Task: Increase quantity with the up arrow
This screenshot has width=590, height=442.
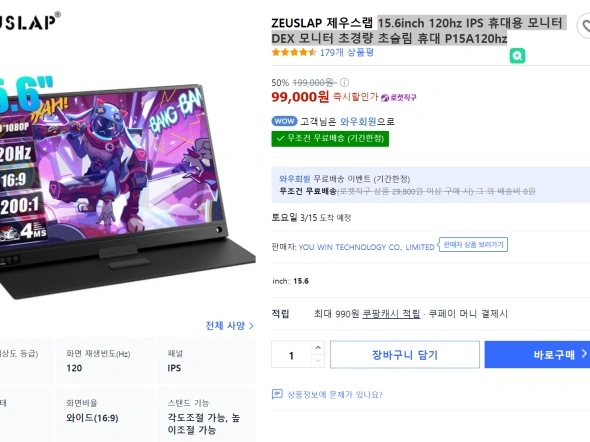Action: pyautogui.click(x=318, y=348)
